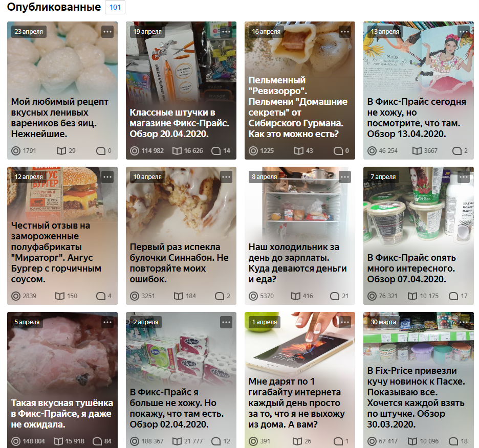Click the views eye icon showing 114 982

(x=135, y=151)
